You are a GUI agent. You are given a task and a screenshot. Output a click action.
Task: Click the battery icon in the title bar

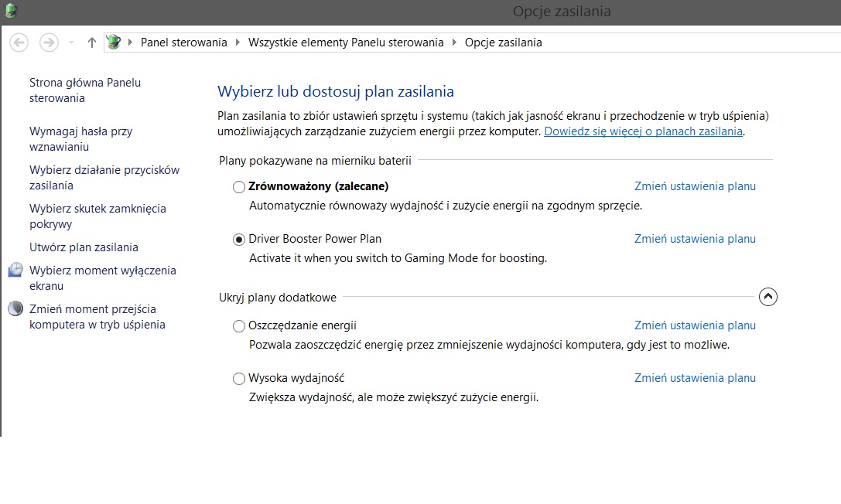[9, 11]
